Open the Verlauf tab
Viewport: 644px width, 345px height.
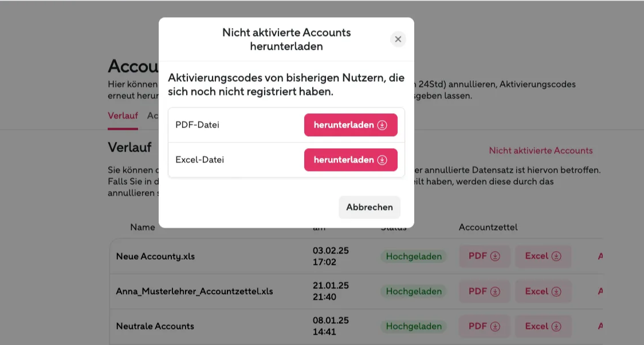123,116
